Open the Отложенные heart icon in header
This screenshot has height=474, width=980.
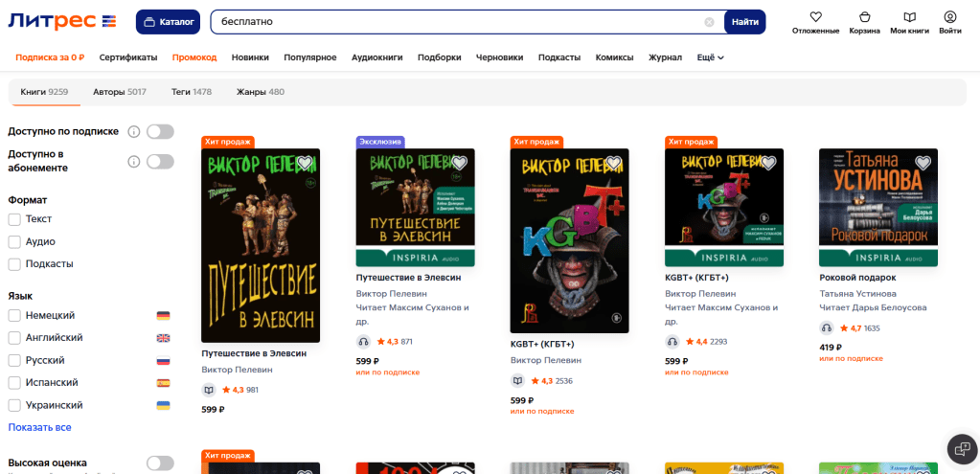(x=815, y=17)
